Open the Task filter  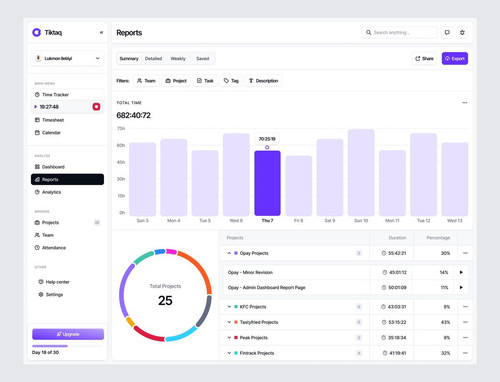tap(205, 81)
